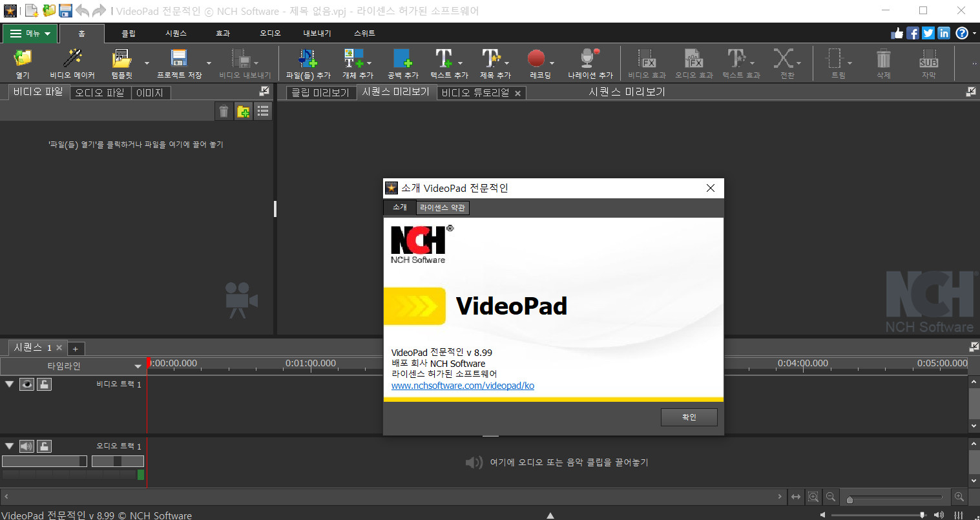Click the Twitter share icon

tap(928, 33)
